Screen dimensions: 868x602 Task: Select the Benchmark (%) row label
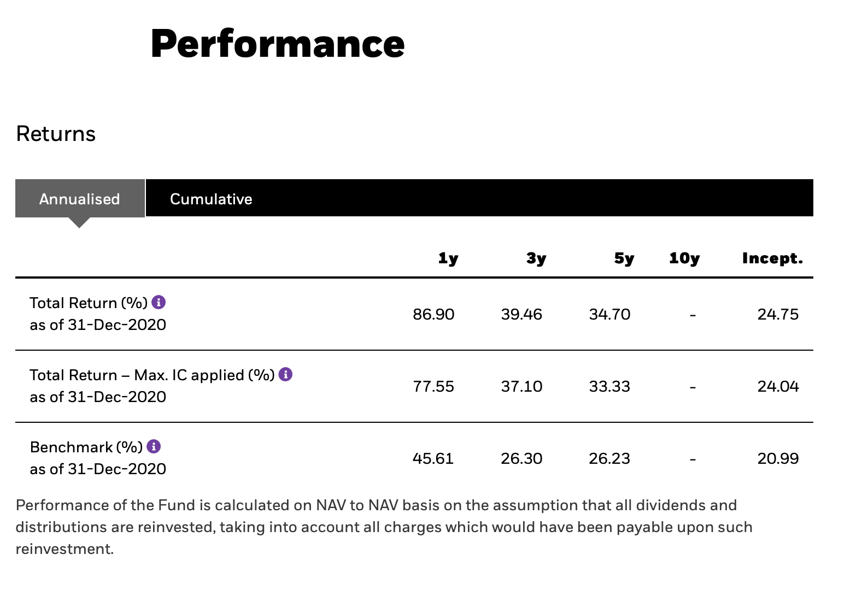click(x=86, y=447)
